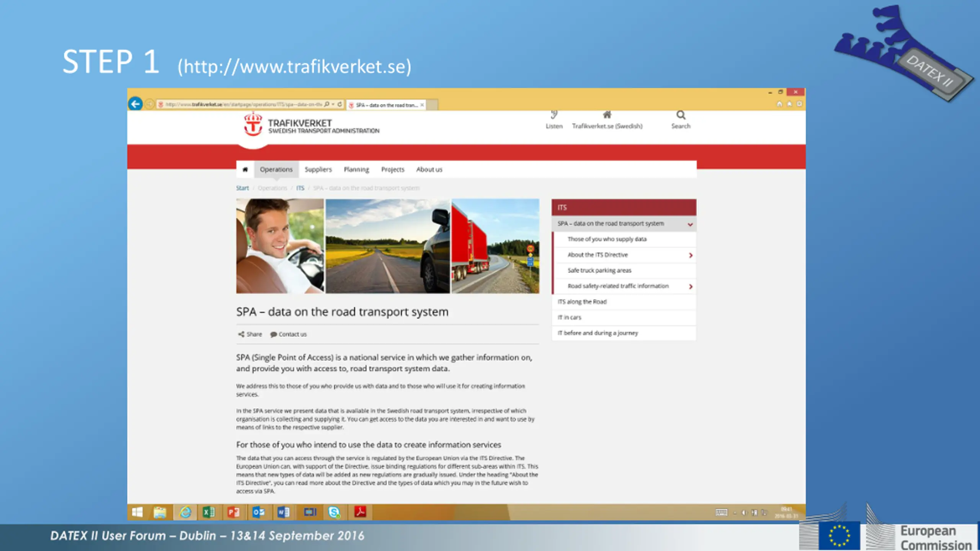Open browser Tools gear icon

point(799,104)
